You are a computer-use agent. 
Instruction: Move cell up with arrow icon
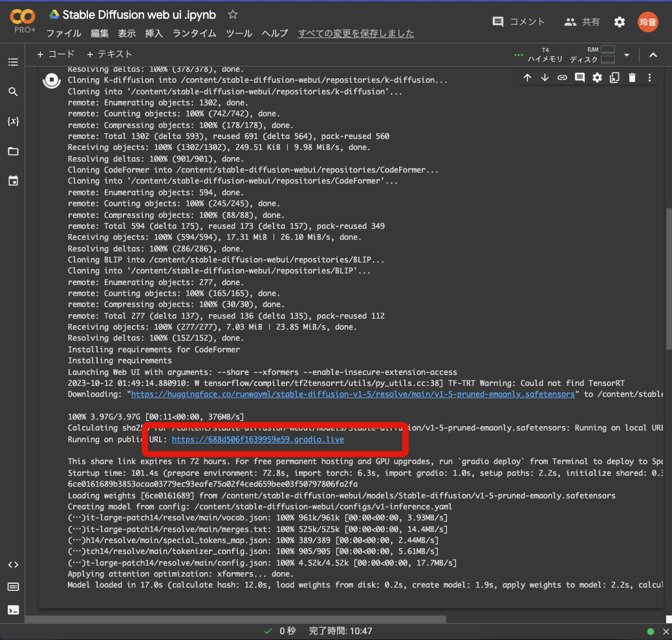coord(528,78)
